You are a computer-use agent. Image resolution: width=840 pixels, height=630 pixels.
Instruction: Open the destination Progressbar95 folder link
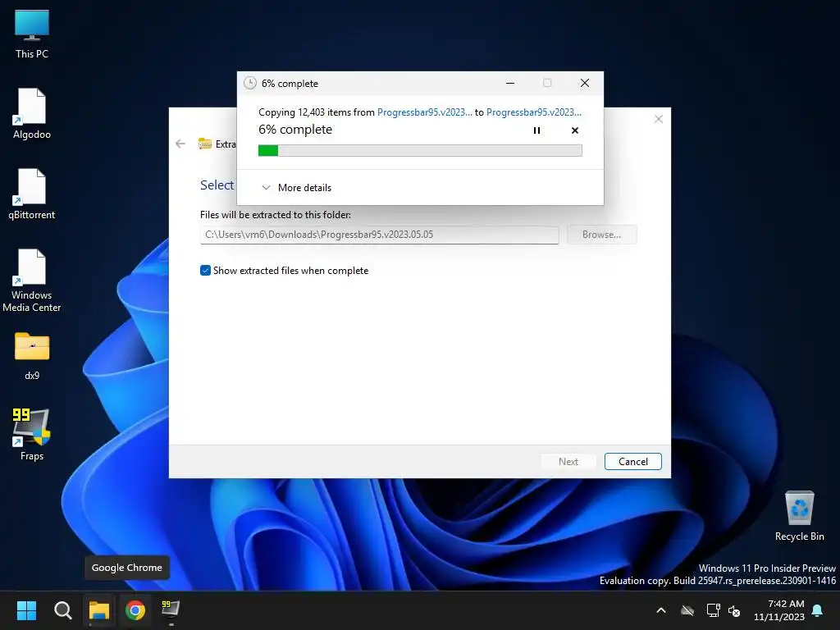[x=533, y=112]
